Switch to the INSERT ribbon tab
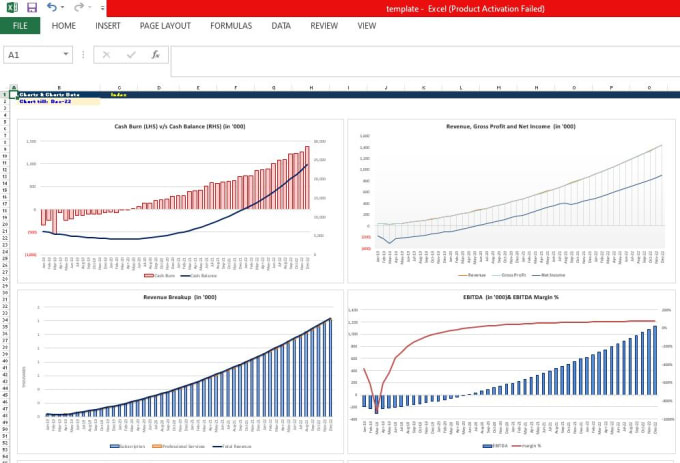 (108, 26)
